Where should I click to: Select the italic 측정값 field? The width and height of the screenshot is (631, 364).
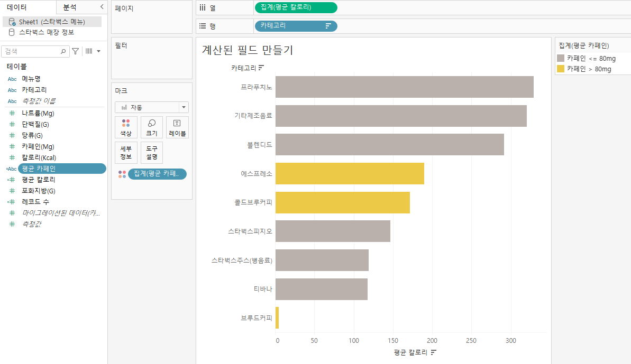(31, 224)
